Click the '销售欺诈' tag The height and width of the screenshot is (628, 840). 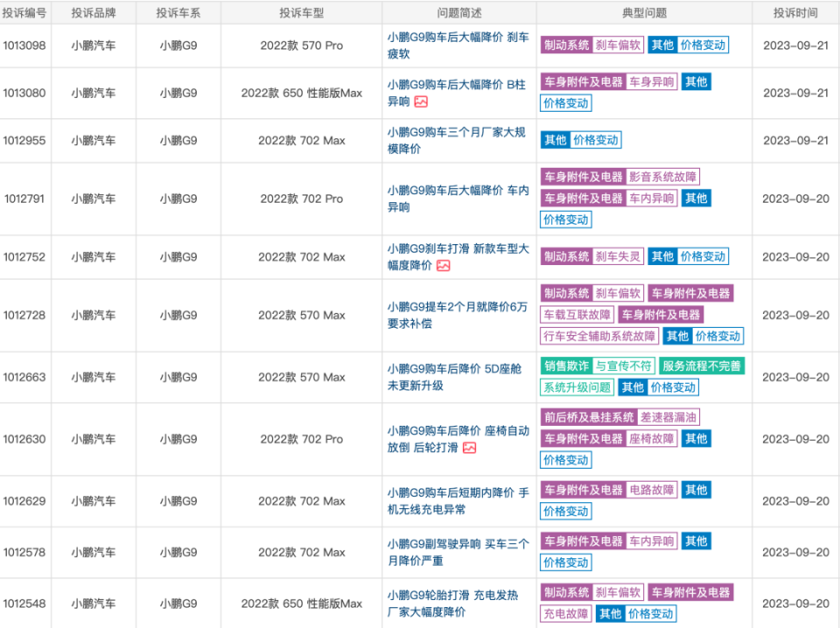[566, 366]
